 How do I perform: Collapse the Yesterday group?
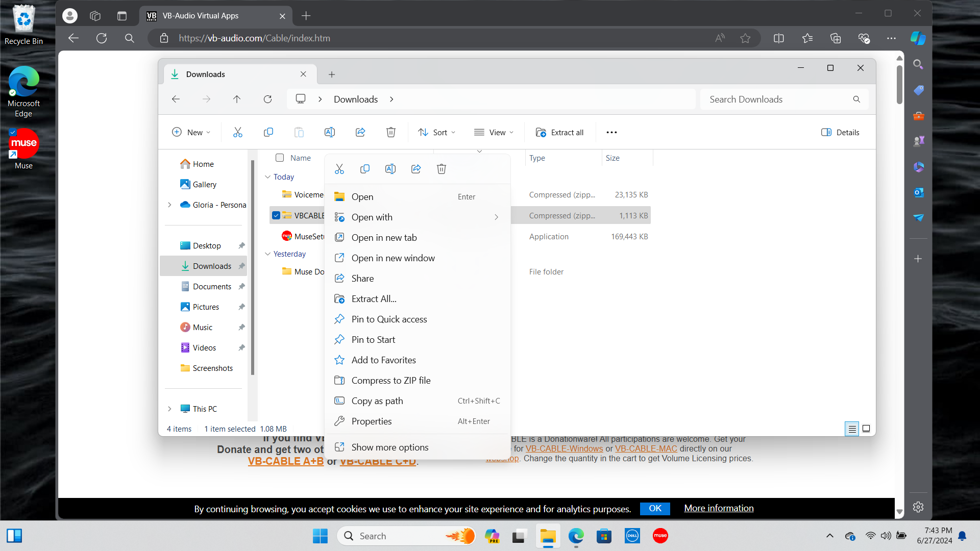pyautogui.click(x=267, y=254)
